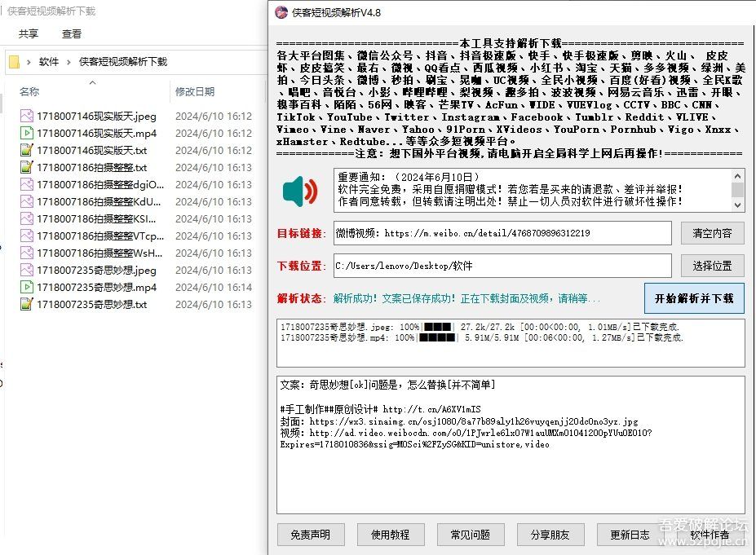Click the text file icon of 1718007235奇思妙想.txt
The height and width of the screenshot is (555, 756).
tap(26, 304)
